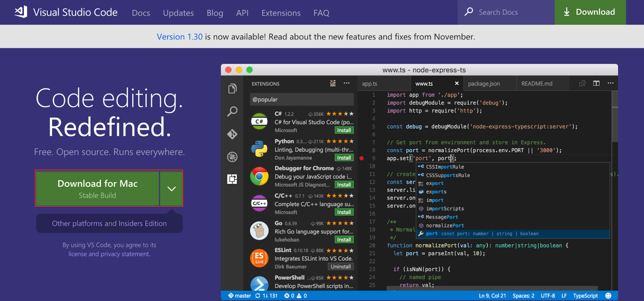Install the C/C++ extension

coord(344,212)
